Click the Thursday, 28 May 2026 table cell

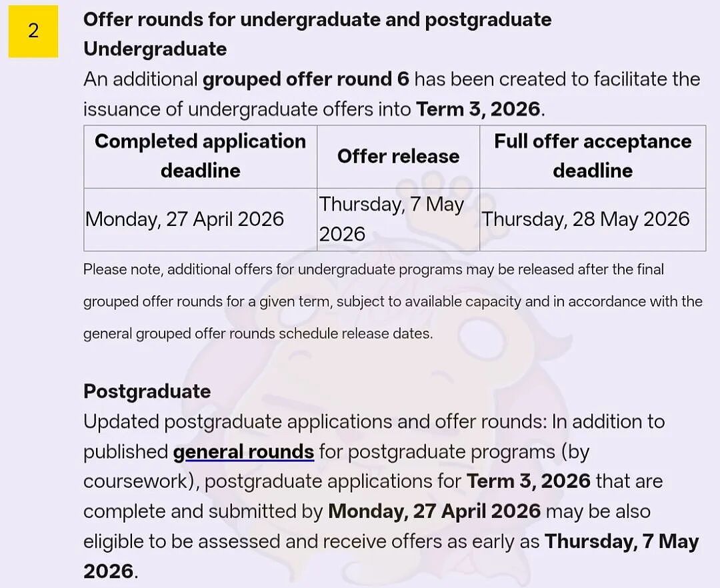(x=593, y=219)
